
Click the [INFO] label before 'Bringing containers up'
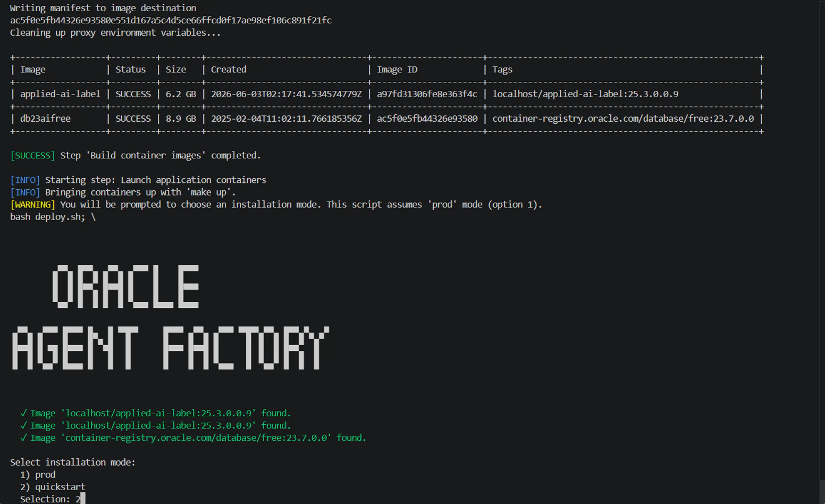pos(25,192)
